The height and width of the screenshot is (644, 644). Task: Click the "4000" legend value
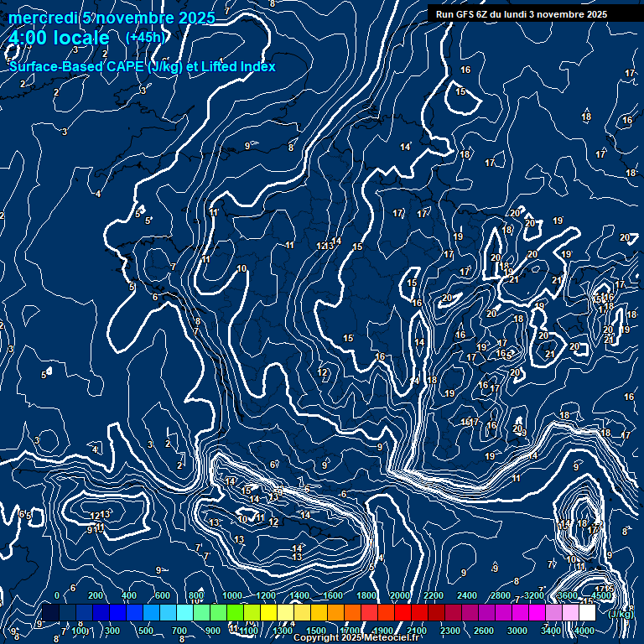point(584,631)
